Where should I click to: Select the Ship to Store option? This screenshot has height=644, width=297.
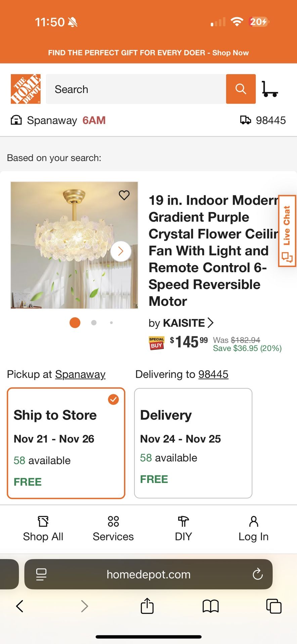click(66, 443)
